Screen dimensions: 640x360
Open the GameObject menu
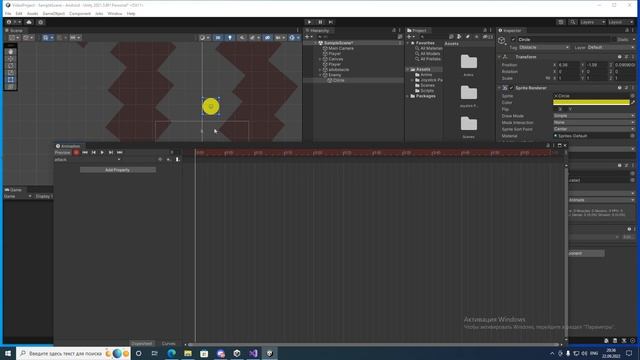53,13
